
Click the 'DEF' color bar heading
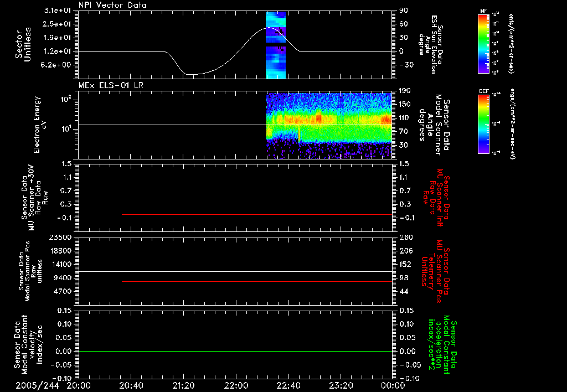point(483,91)
